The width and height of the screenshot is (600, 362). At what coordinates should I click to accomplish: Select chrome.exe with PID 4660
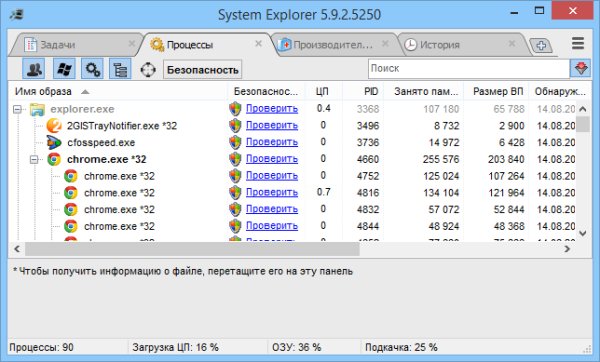click(x=293, y=159)
